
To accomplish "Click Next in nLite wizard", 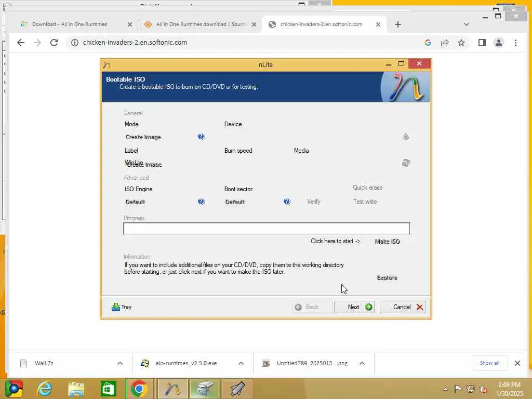I will pos(354,307).
